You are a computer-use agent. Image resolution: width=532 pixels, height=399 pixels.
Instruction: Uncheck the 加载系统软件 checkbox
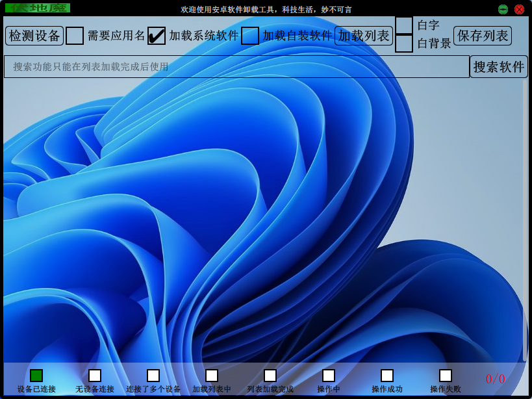[157, 36]
